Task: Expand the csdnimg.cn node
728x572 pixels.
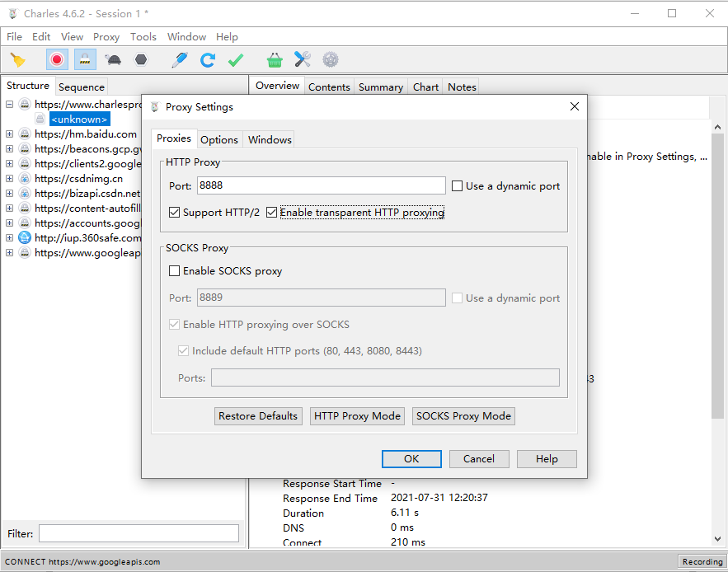Action: [x=9, y=179]
